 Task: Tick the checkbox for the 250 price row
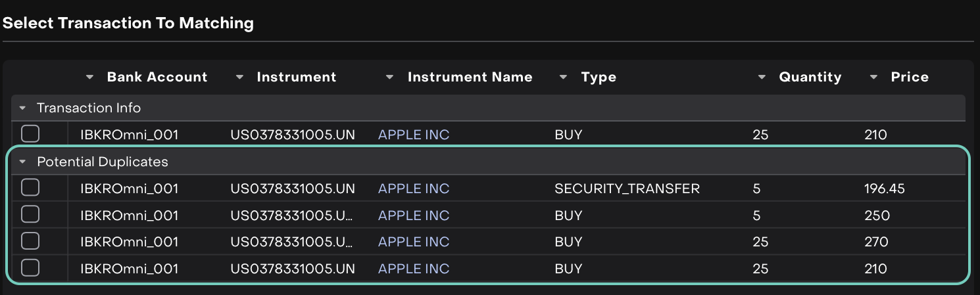(x=30, y=215)
